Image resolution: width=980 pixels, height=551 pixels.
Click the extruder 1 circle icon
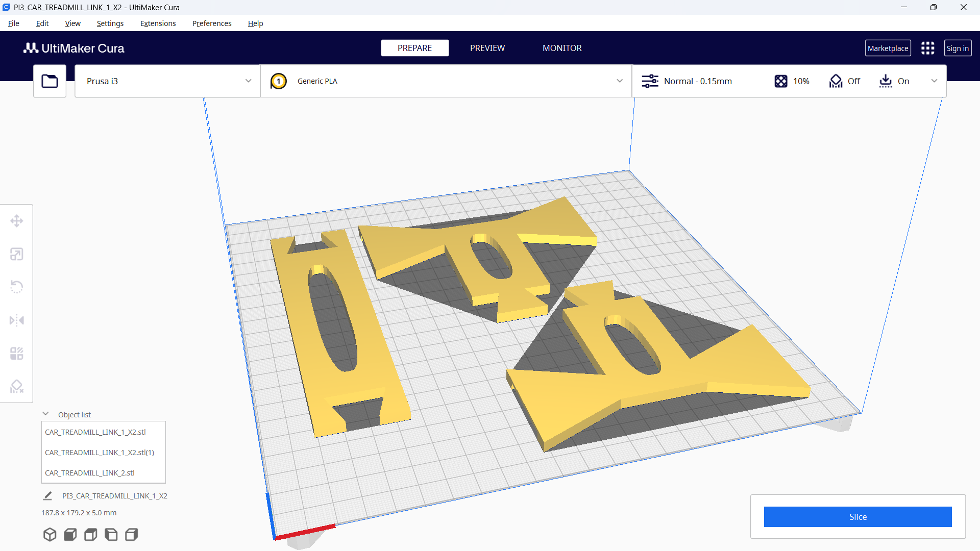[279, 81]
